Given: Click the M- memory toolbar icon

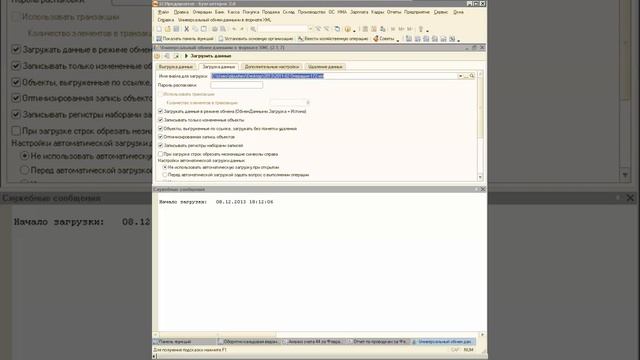Looking at the screenshot, I should coord(410,29).
